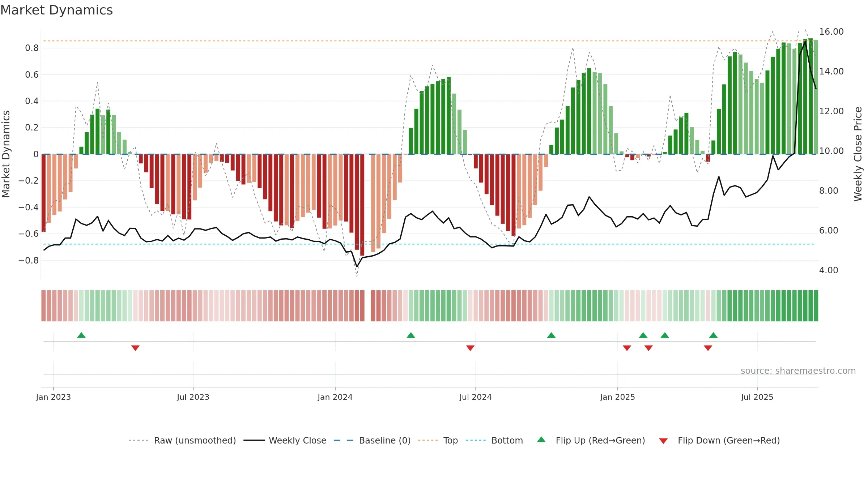
Task: Click the −0.4 left axis label
Action: 29,207
